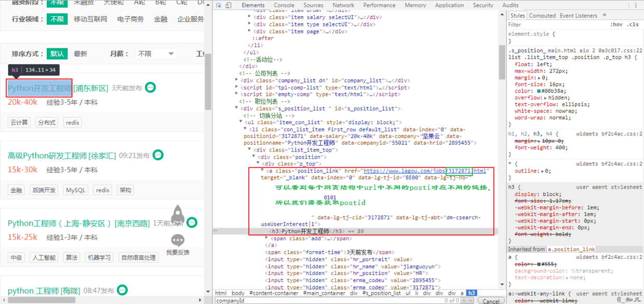Screen dimensions: 644x304
Task: Click Cancel in the DevTools search bar
Action: point(491,301)
